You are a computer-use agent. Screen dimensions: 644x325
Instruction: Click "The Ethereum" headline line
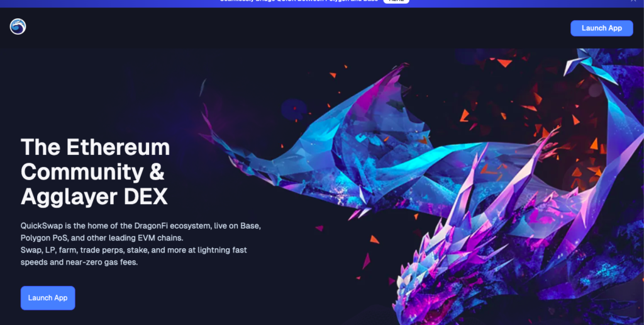[x=95, y=147]
